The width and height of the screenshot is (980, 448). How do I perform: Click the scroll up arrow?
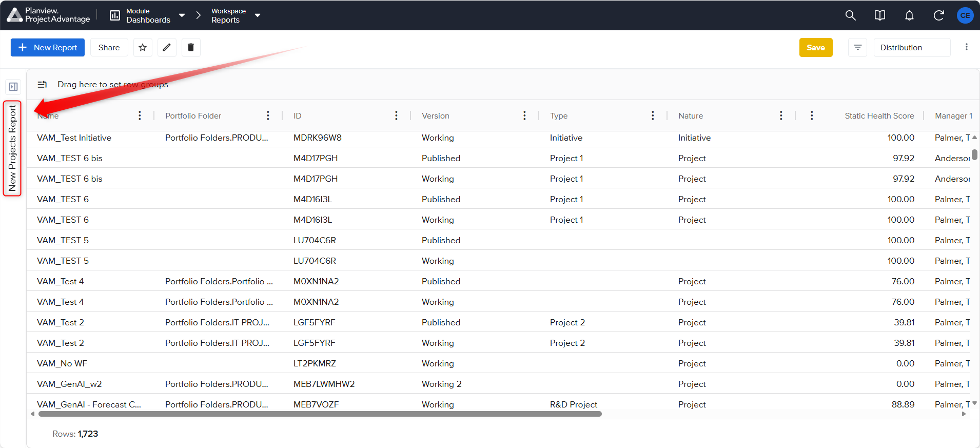point(974,138)
